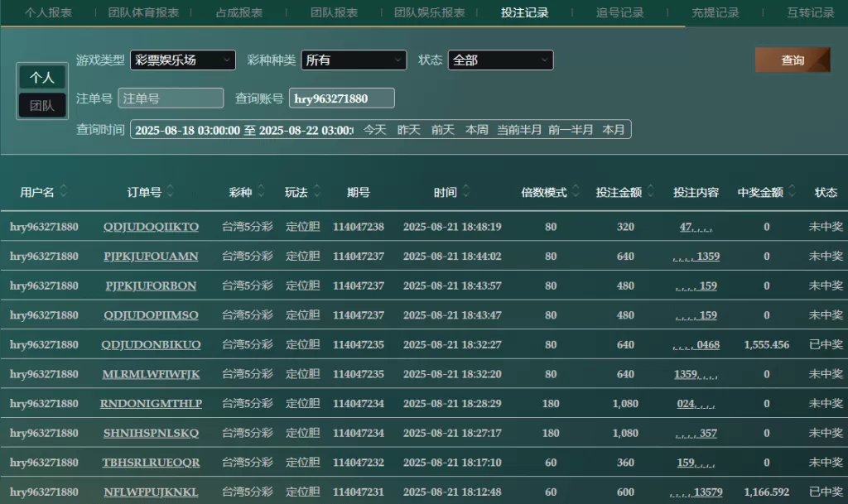View bet content 357 of 18:27:17 row

coord(696,433)
